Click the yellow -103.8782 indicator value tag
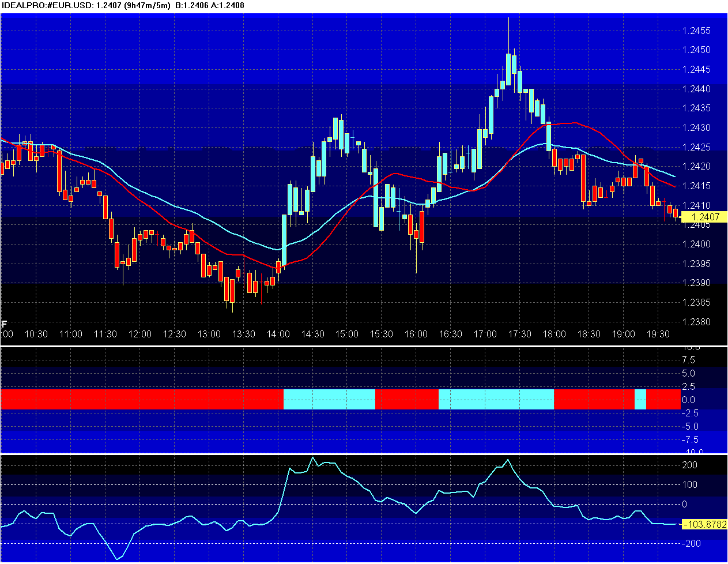 (x=704, y=524)
